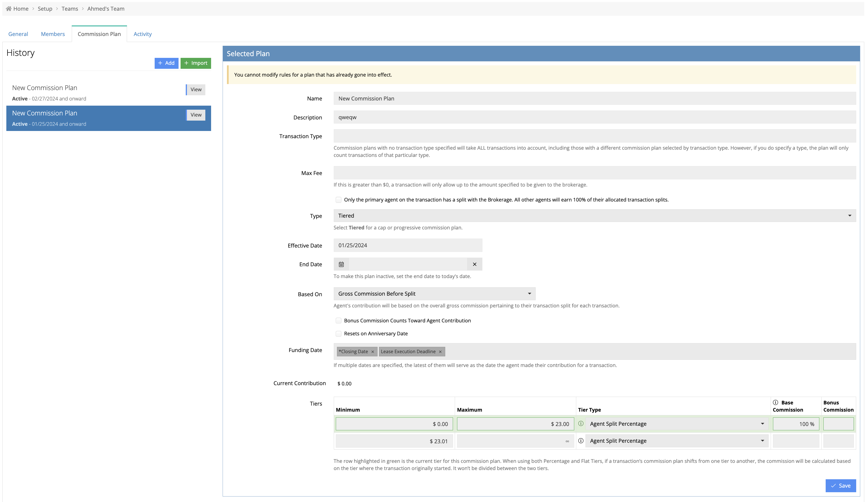Screen dimensions: 868x502
Task: Click info icon beside Base Commission header
Action: coord(775,402)
